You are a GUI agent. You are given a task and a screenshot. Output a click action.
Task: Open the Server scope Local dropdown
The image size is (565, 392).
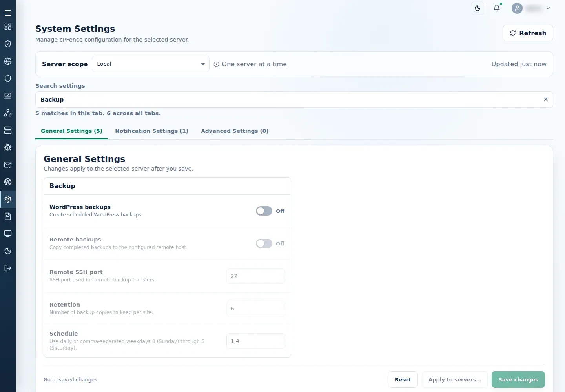pyautogui.click(x=151, y=64)
